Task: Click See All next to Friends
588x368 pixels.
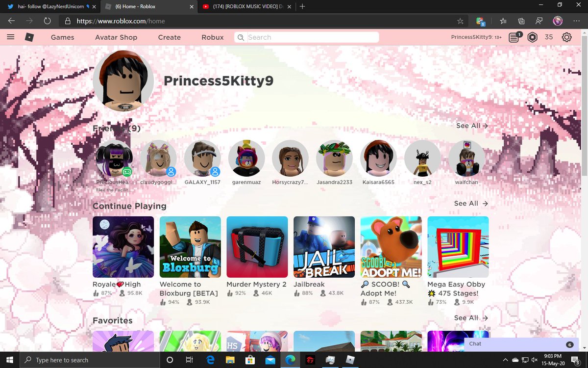Action: coord(472,126)
